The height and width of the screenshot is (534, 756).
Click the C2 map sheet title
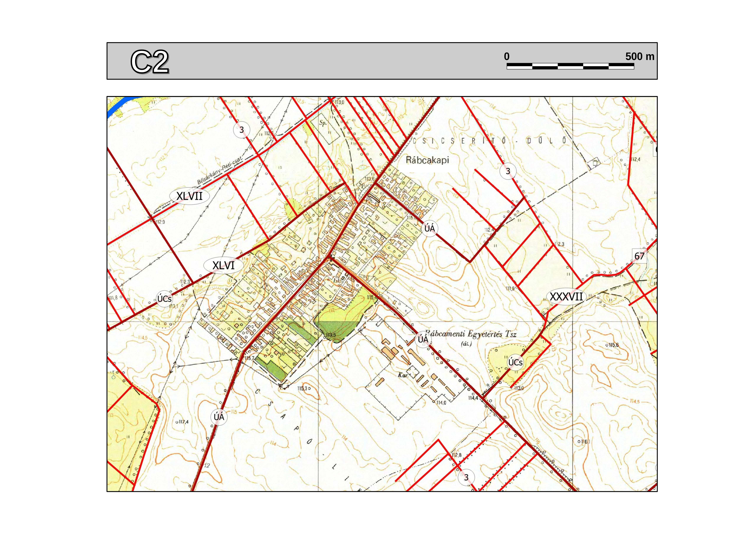150,62
